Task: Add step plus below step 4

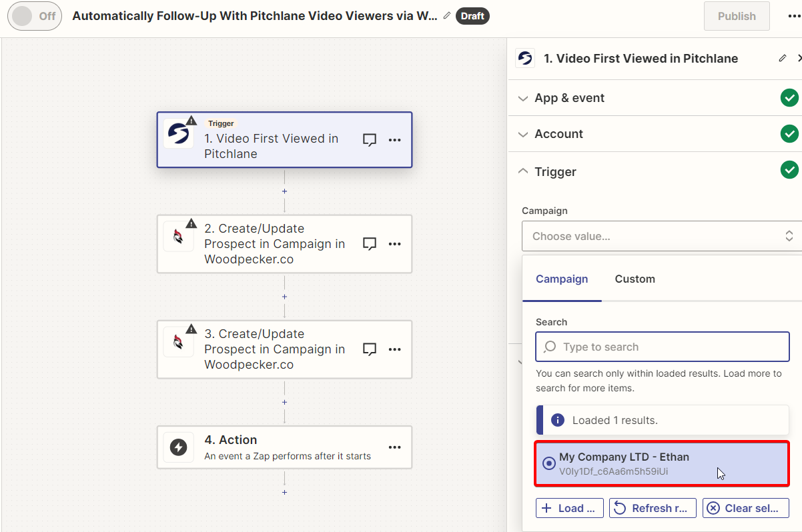Action: [x=284, y=492]
